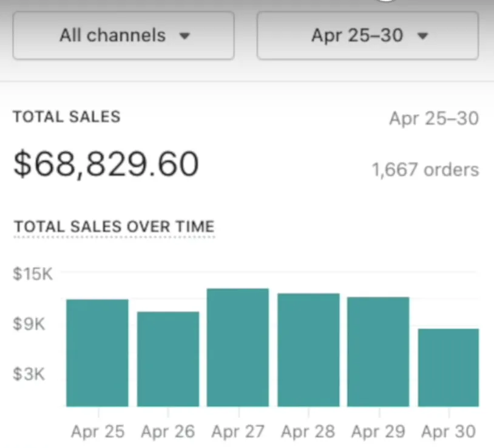The image size is (494, 448).
Task: Click the $3K y-axis label
Action: pyautogui.click(x=30, y=373)
